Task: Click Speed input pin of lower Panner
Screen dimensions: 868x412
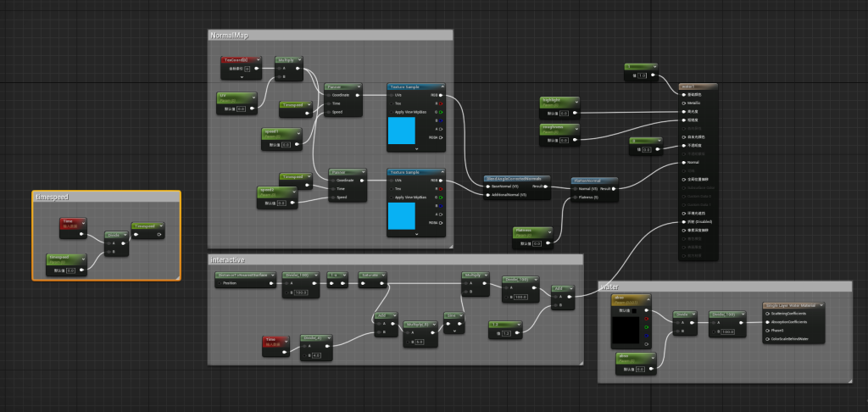Action: tap(332, 198)
